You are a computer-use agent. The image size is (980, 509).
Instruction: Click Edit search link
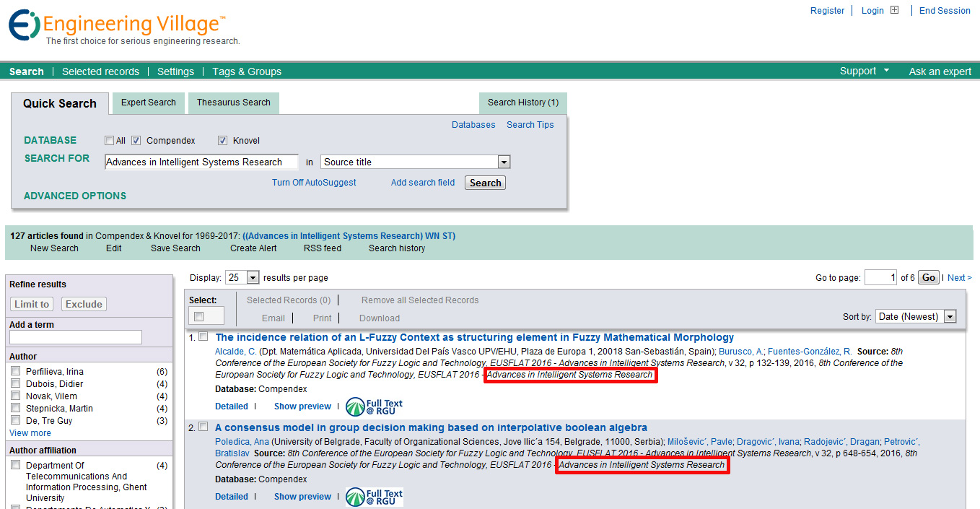click(114, 248)
